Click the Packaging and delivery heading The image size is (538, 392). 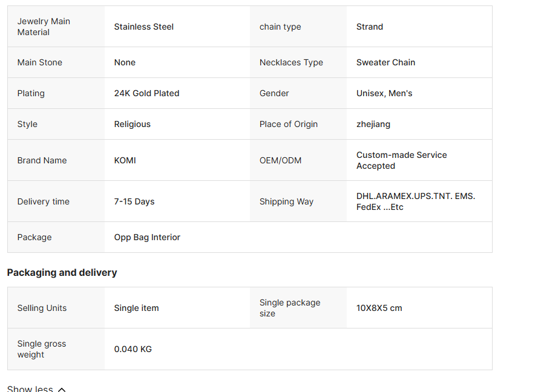pyautogui.click(x=62, y=272)
